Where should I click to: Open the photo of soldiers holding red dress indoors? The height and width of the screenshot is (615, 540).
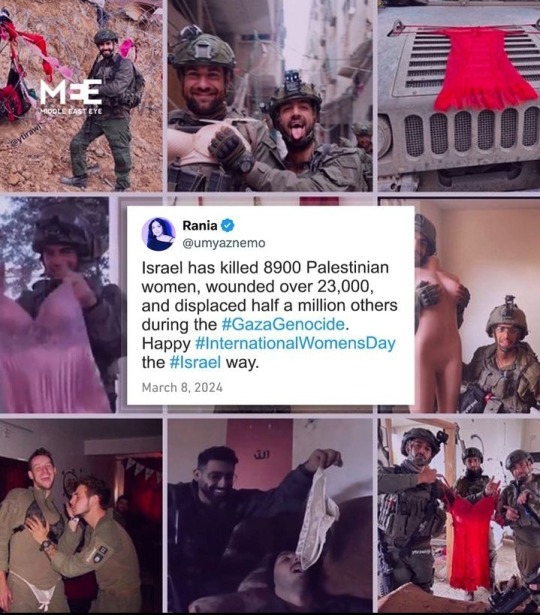click(x=459, y=515)
